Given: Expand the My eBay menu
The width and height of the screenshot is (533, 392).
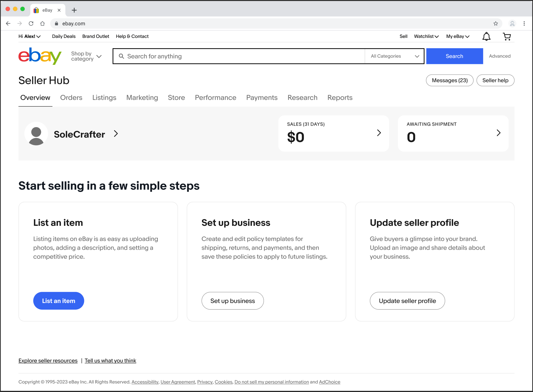Looking at the screenshot, I should click(x=458, y=36).
